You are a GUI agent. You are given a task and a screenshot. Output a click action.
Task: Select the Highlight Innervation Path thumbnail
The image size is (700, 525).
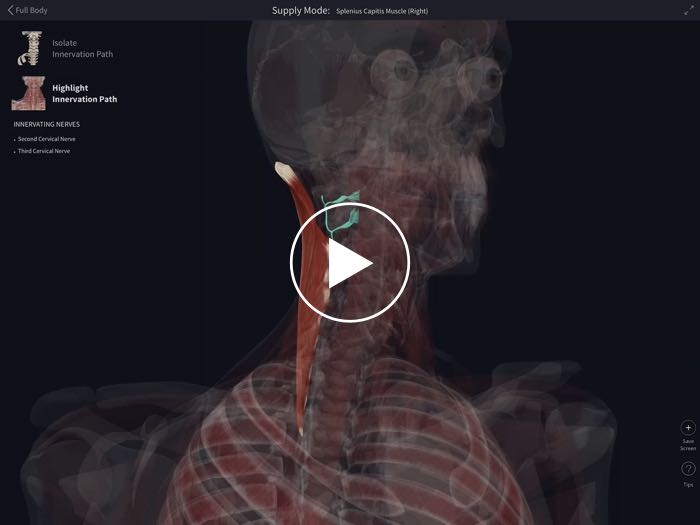tap(29, 94)
